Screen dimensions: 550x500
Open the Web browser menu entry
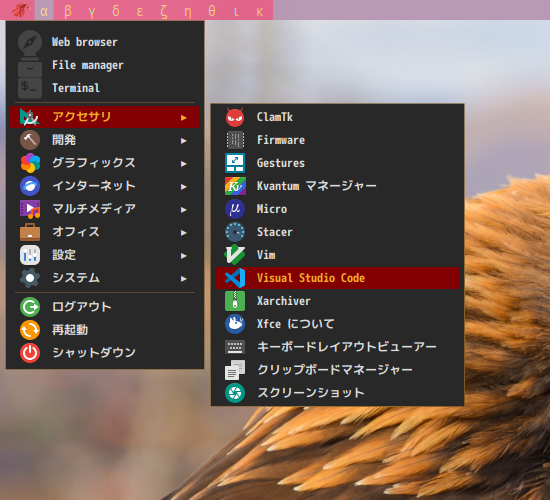tap(105, 42)
